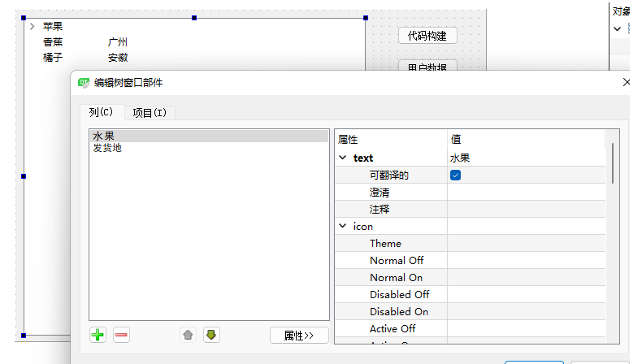This screenshot has width=642, height=364.
Task: Click the Normal Off property row
Action: (470, 261)
